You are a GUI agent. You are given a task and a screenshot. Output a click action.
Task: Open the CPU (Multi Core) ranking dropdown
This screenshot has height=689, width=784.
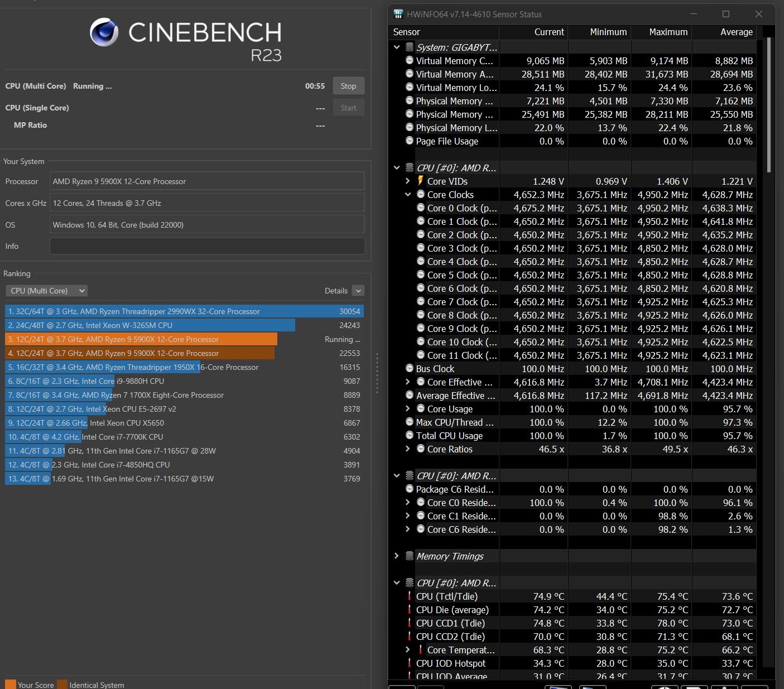47,291
